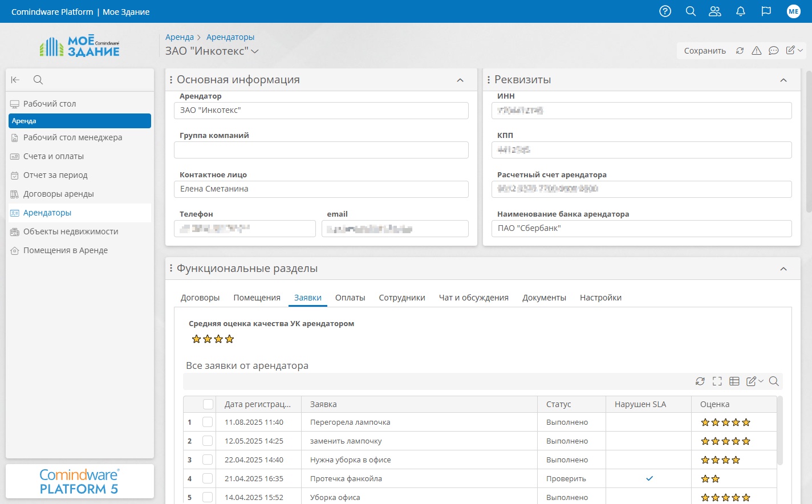
Task: Follow the Арендаторы breadcrumb link
Action: point(230,37)
